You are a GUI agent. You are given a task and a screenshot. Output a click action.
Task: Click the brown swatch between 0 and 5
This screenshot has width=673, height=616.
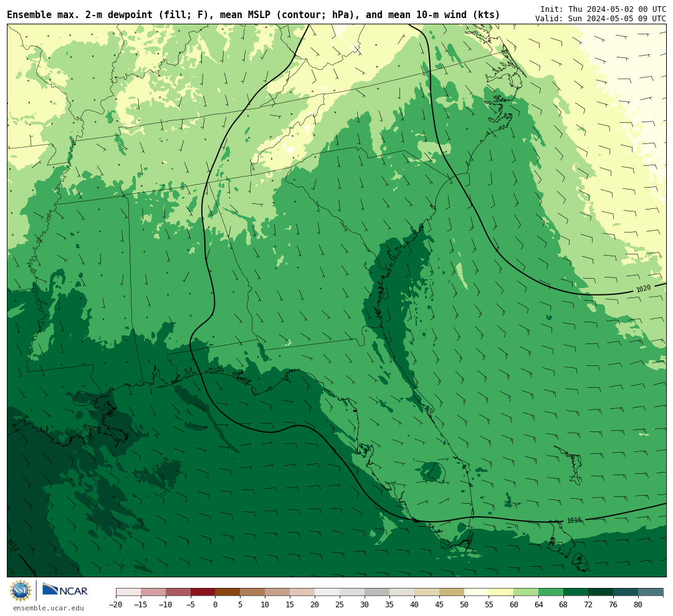[x=228, y=592]
